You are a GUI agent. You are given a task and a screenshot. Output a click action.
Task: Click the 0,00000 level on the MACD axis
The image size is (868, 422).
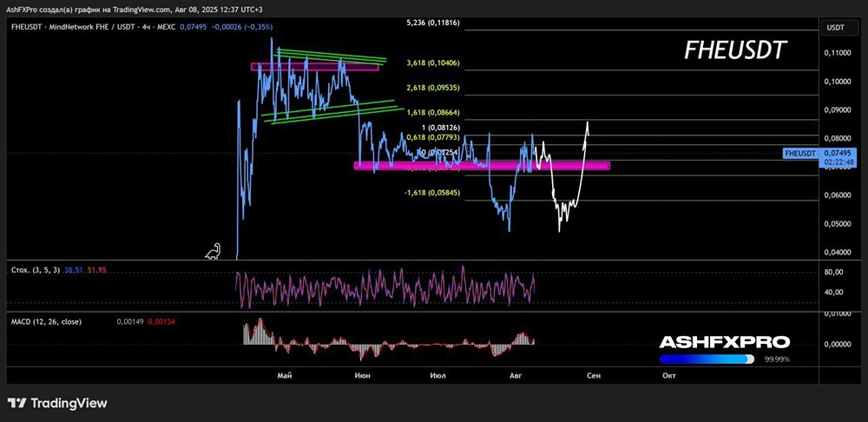[x=836, y=344]
